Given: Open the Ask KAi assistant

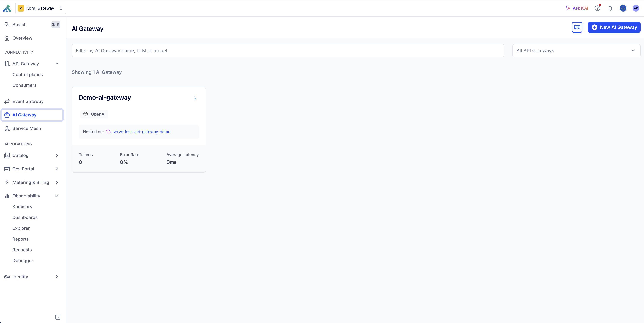Looking at the screenshot, I should tap(577, 8).
